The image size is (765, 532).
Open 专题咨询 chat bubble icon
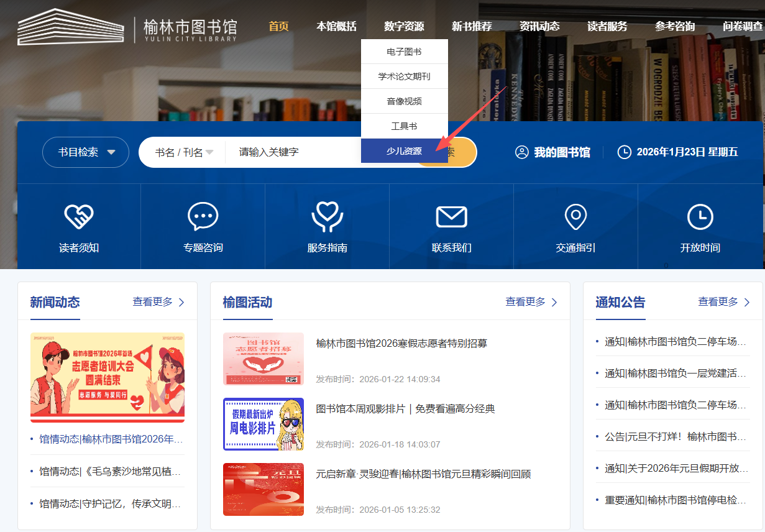point(203,217)
